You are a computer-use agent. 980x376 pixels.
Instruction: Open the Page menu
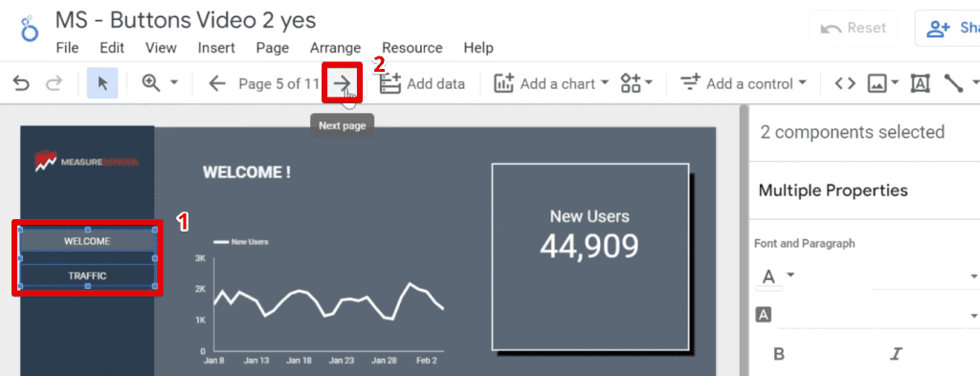coord(273,48)
